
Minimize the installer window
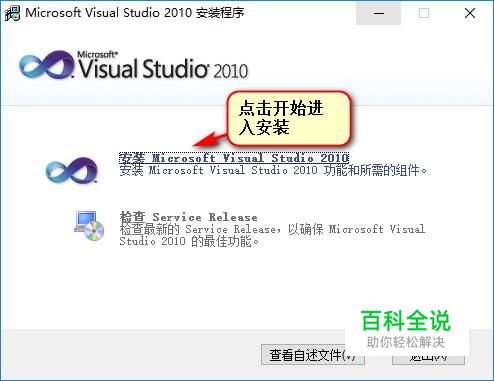pyautogui.click(x=379, y=13)
